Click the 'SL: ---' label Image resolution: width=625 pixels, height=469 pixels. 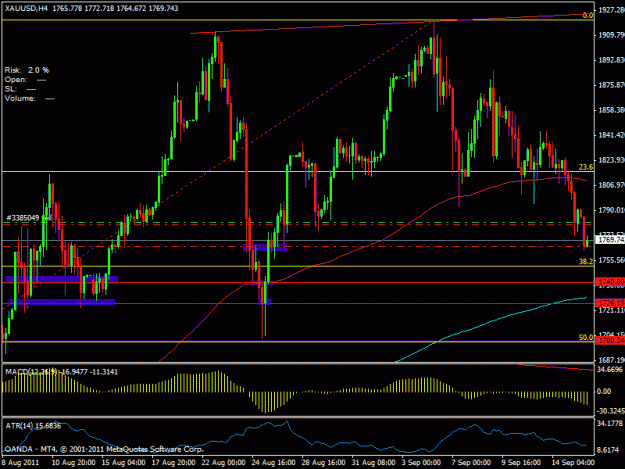click(x=20, y=89)
